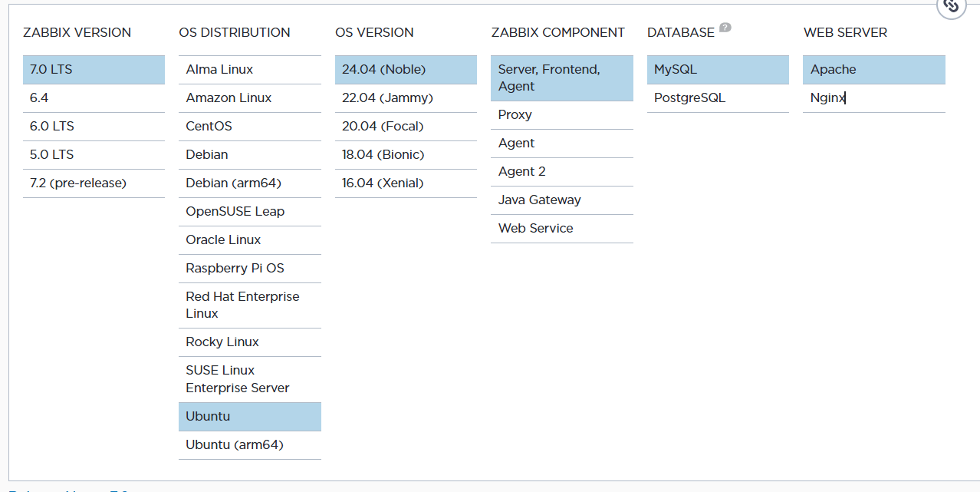
Task: Select MySQL as the database
Action: tap(718, 69)
